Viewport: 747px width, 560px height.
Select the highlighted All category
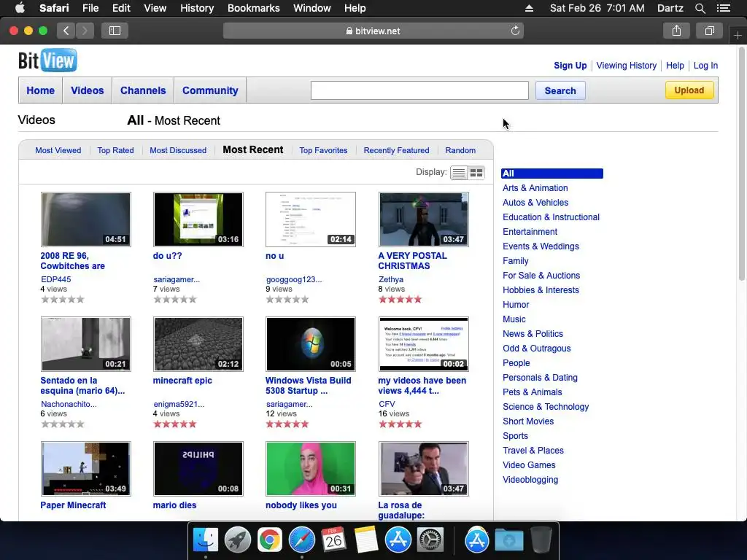coord(552,174)
